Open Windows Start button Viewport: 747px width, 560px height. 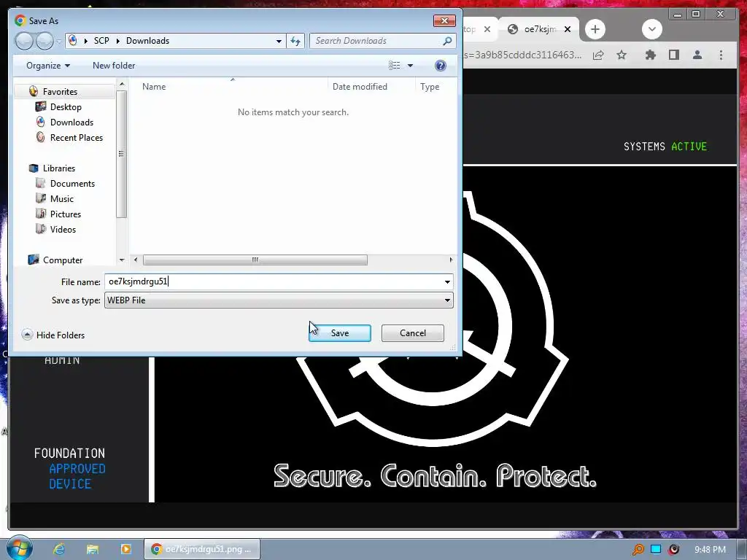[x=19, y=549]
